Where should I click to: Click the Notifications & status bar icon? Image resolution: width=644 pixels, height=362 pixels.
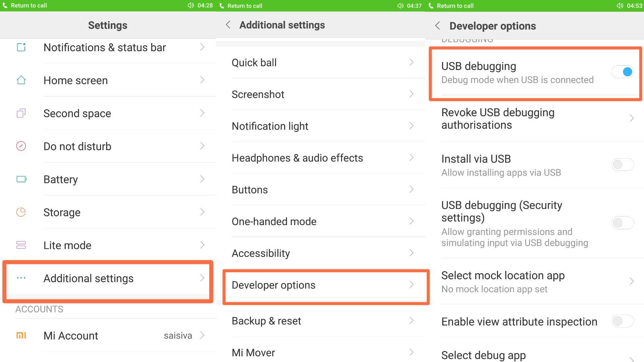coord(21,47)
